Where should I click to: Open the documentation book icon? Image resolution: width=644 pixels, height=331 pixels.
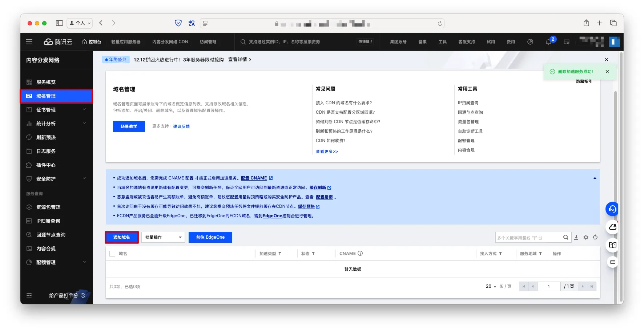612,245
